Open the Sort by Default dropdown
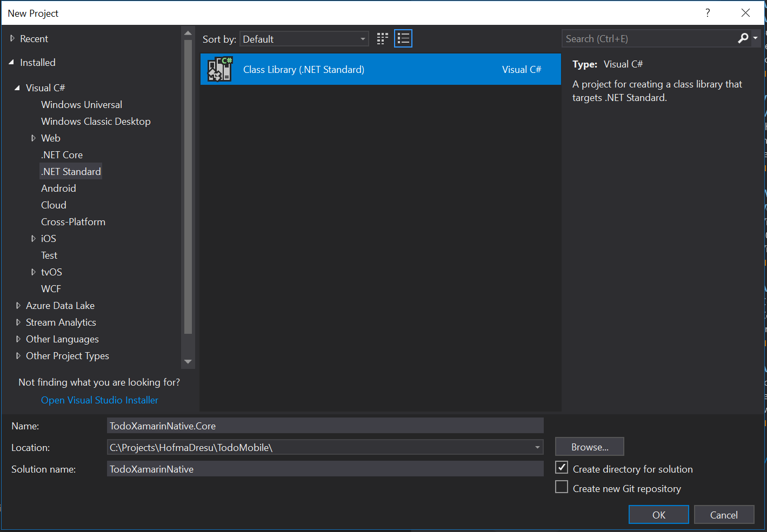Image resolution: width=767 pixels, height=532 pixels. [304, 39]
